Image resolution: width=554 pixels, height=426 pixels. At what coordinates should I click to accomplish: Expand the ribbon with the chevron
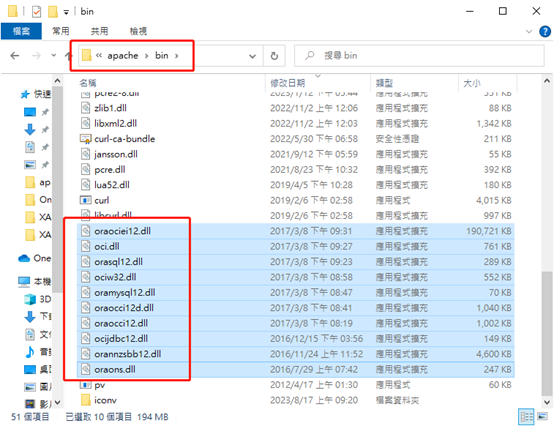click(x=529, y=31)
